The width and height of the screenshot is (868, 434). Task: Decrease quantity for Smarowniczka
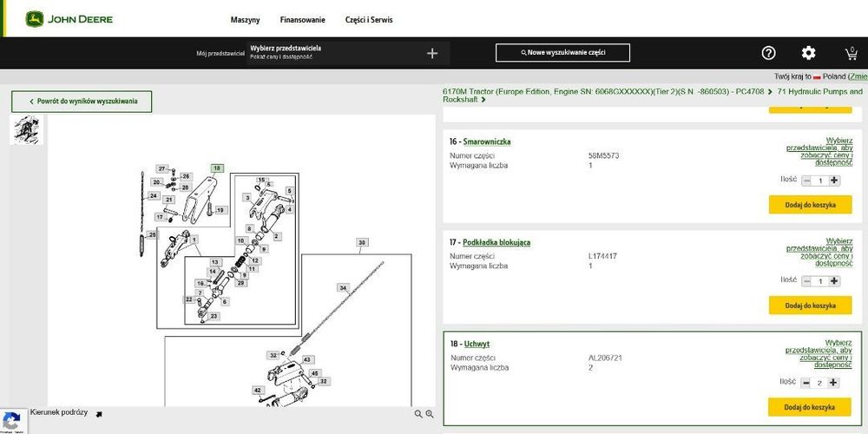[807, 181]
